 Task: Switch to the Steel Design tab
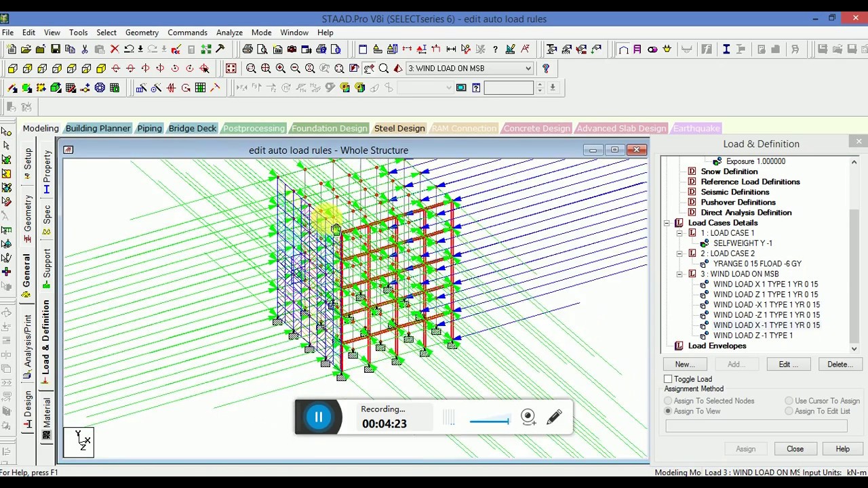(x=399, y=128)
